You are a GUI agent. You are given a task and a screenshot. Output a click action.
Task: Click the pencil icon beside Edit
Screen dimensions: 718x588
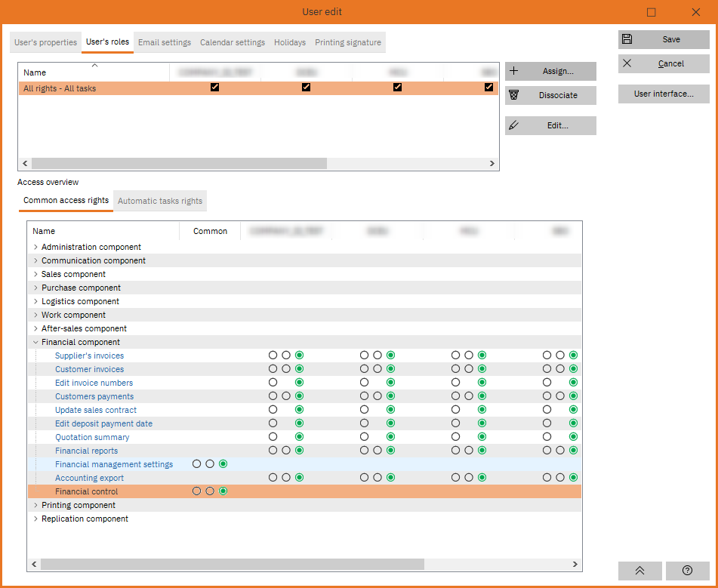coord(514,125)
